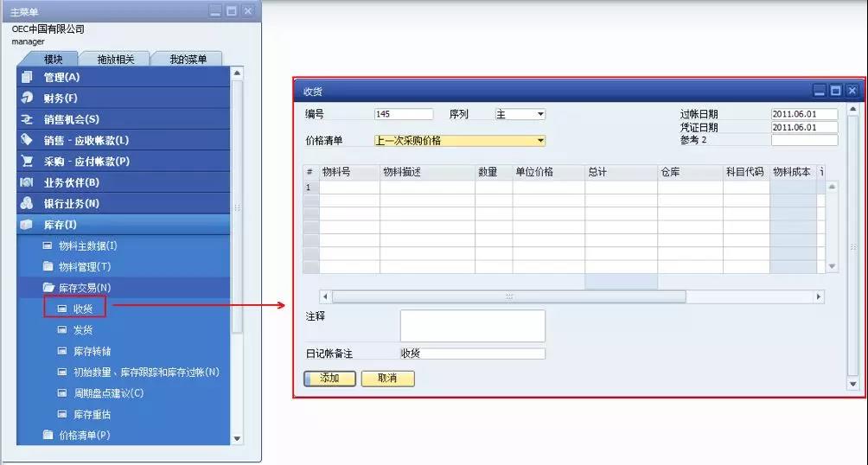
Task: Click the open folder icon beside 库存交易(N)
Action: click(x=48, y=287)
